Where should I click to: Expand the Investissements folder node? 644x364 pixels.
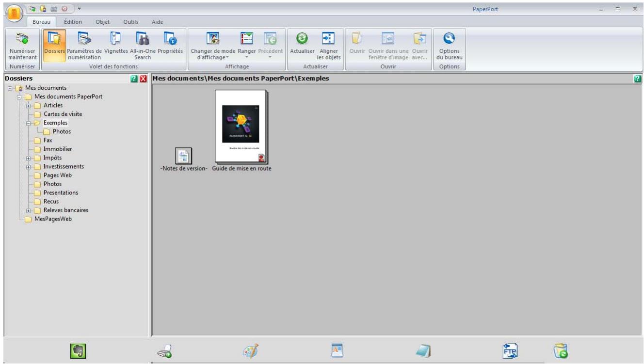[x=29, y=166]
